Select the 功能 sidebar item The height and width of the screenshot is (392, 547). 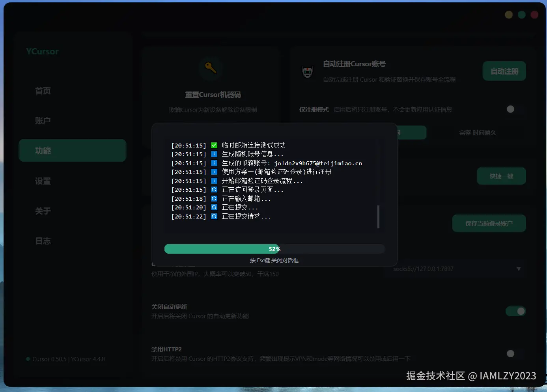(x=72, y=150)
